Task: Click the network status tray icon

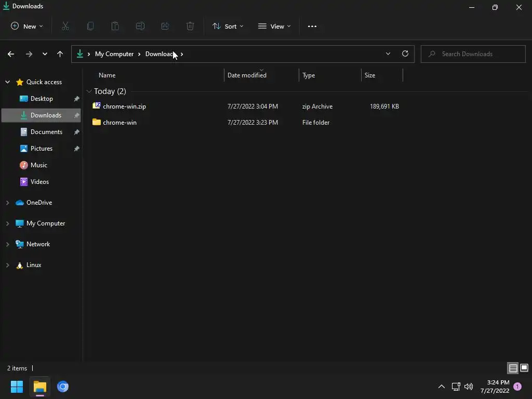Action: [x=456, y=387]
